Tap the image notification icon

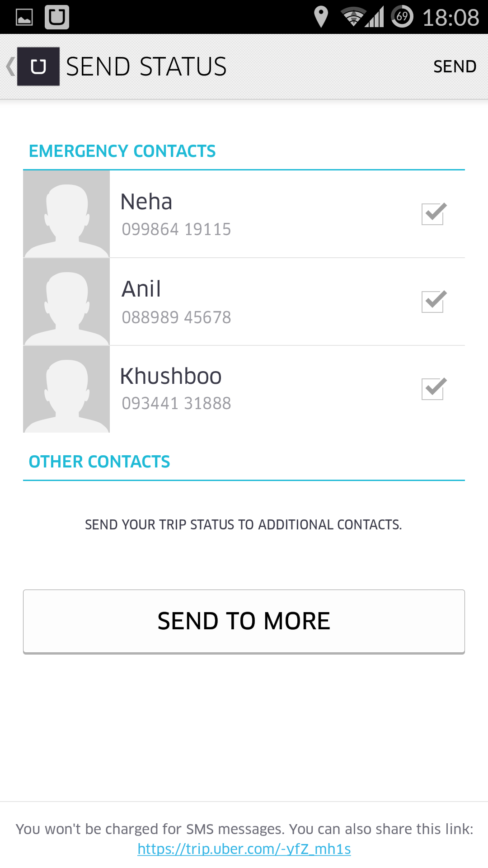point(24,17)
